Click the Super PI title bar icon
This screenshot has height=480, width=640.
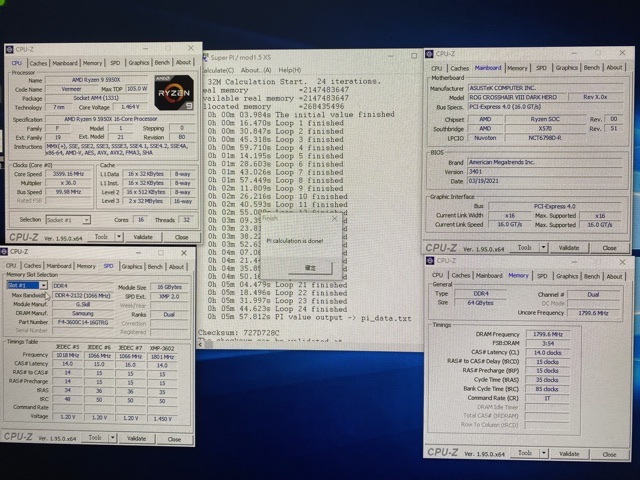(205, 57)
